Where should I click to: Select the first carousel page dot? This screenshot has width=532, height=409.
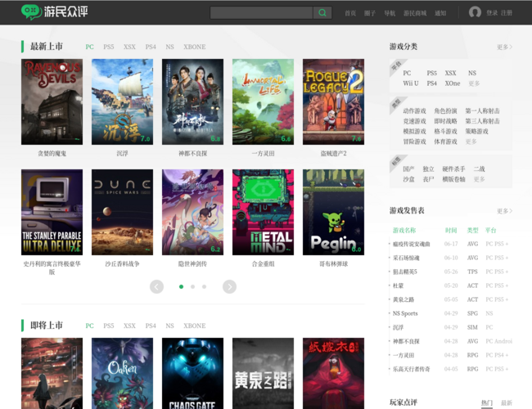[181, 286]
